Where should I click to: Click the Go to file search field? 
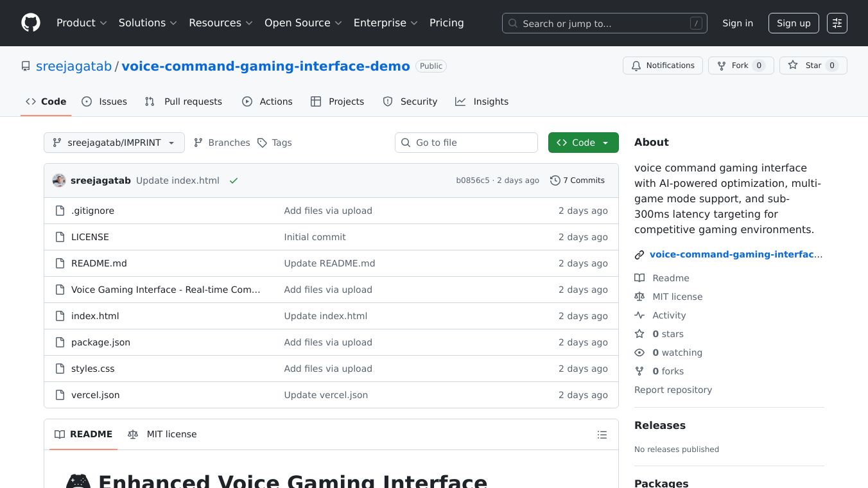pyautogui.click(x=466, y=143)
